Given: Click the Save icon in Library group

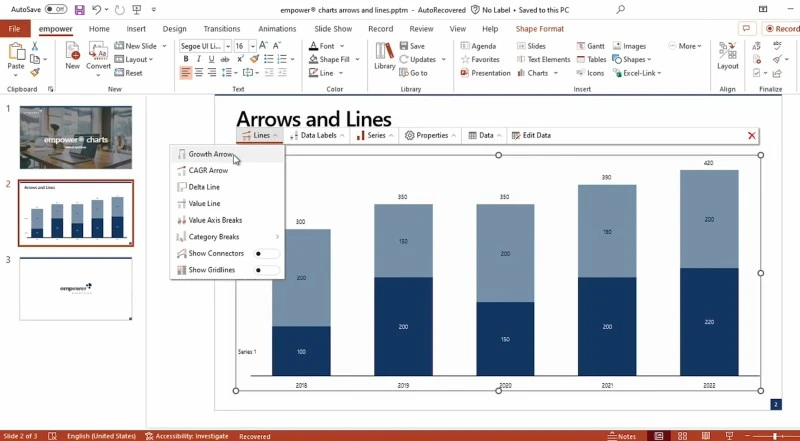Looking at the screenshot, I should (x=411, y=46).
